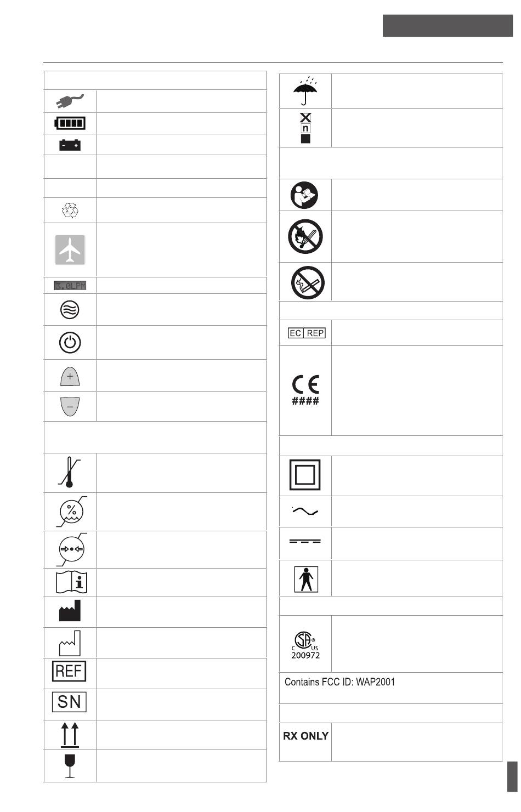Click the AC power plug symbol

[70, 101]
